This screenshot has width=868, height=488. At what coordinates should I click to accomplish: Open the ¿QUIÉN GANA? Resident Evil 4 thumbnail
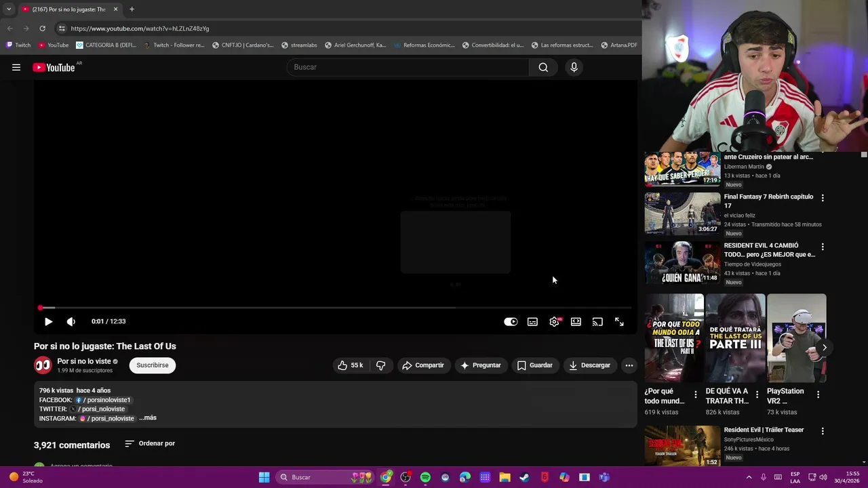tap(682, 262)
